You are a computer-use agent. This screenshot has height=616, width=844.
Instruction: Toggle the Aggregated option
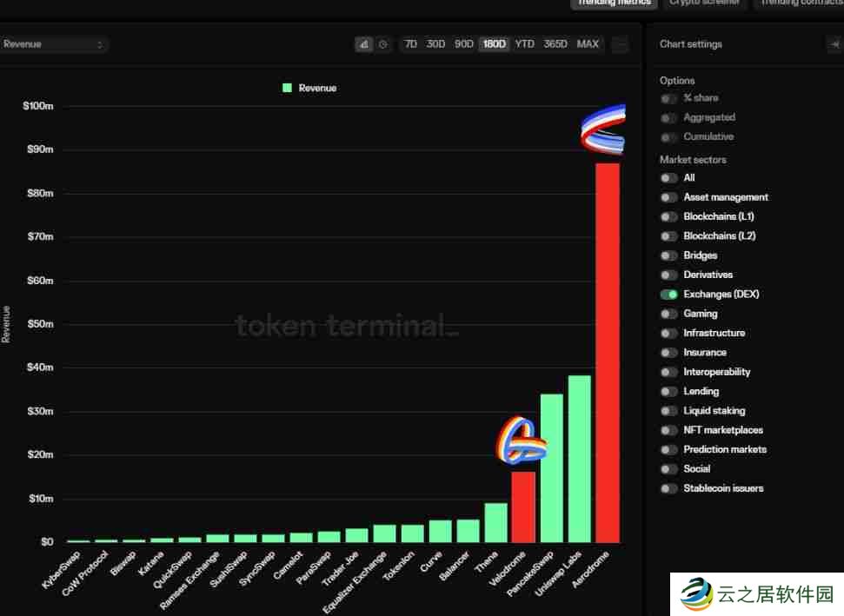668,117
